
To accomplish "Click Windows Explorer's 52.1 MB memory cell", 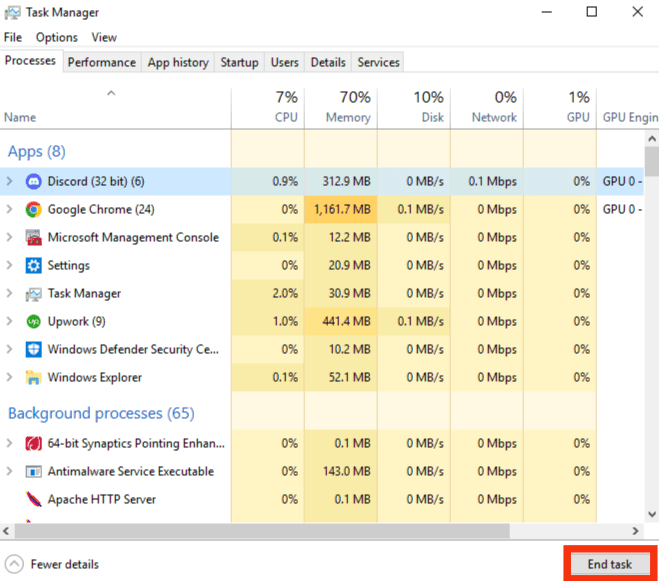I will [x=341, y=378].
